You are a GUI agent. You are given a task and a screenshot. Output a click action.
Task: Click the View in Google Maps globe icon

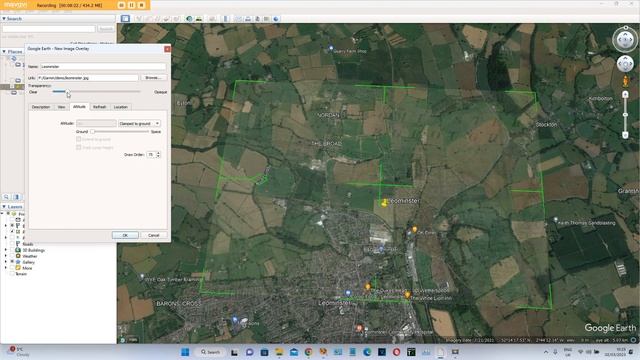click(276, 19)
